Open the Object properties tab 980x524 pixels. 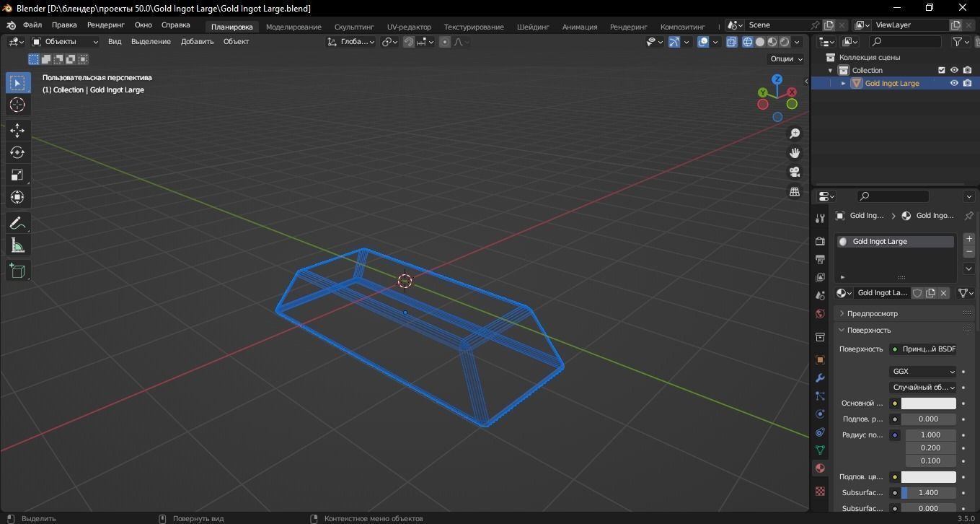820,360
